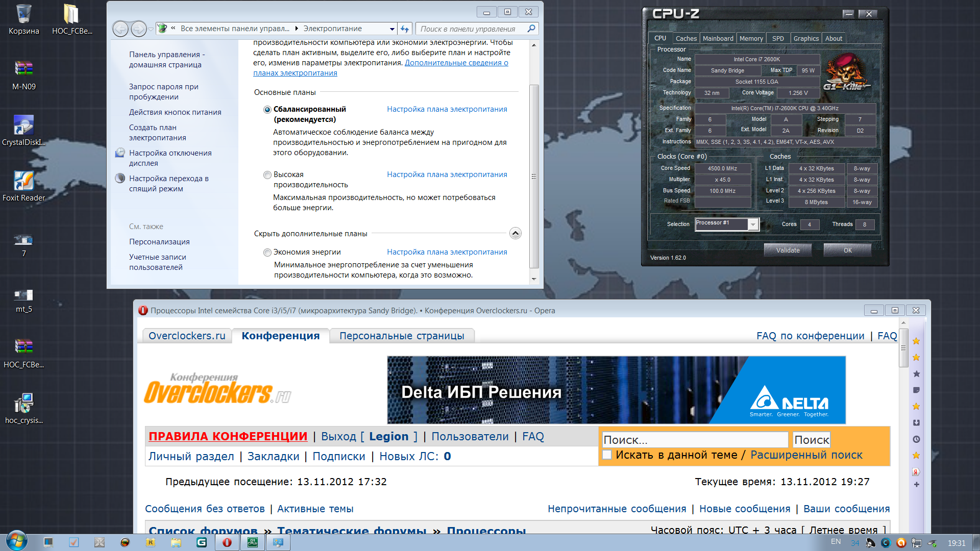Image resolution: width=980 pixels, height=551 pixels.
Task: Select Высокая производительность power plan radio
Action: [267, 175]
